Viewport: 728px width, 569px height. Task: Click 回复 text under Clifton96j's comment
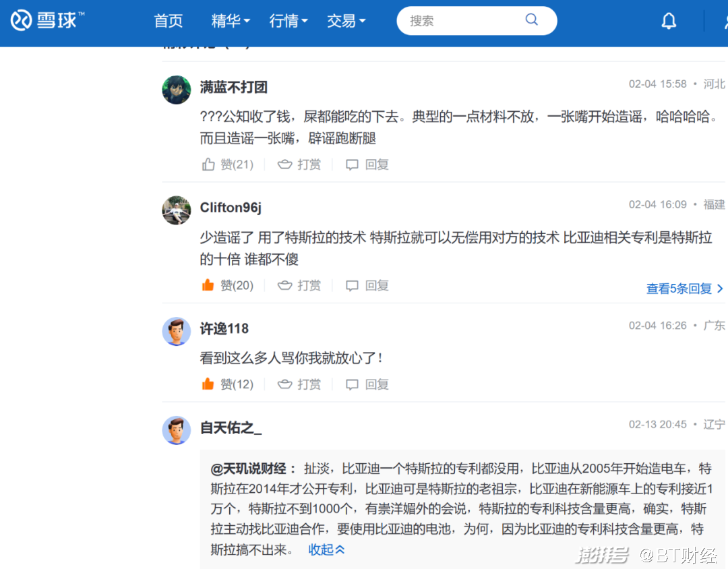pyautogui.click(x=377, y=285)
